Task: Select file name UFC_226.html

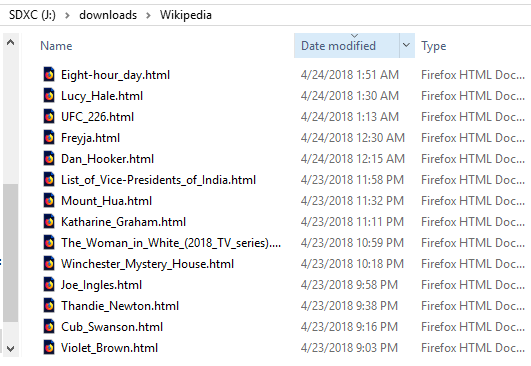Action: (x=97, y=117)
